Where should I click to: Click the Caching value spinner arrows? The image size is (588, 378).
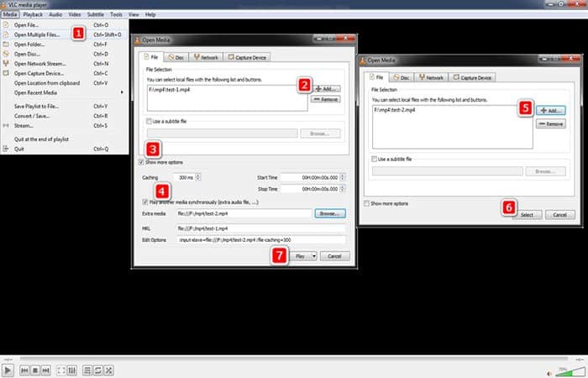coord(199,178)
